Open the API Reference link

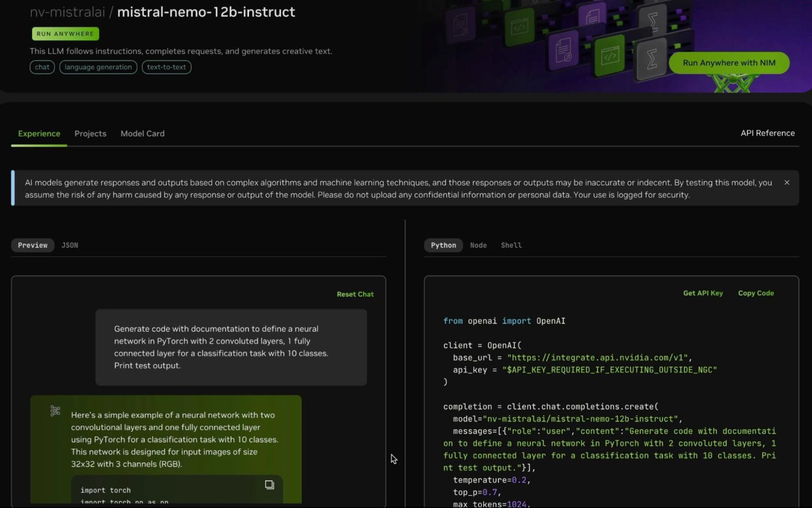click(x=767, y=133)
